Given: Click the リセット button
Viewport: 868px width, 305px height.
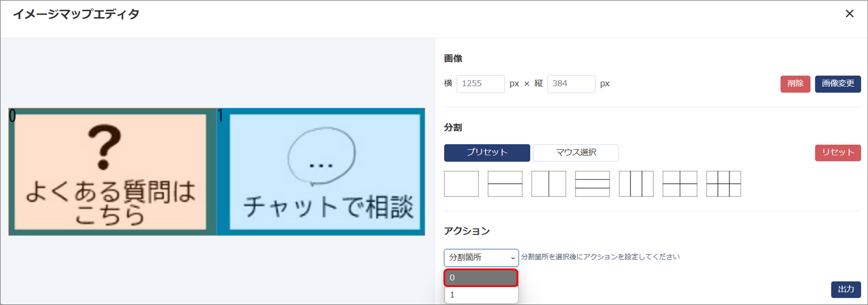Looking at the screenshot, I should [x=838, y=153].
